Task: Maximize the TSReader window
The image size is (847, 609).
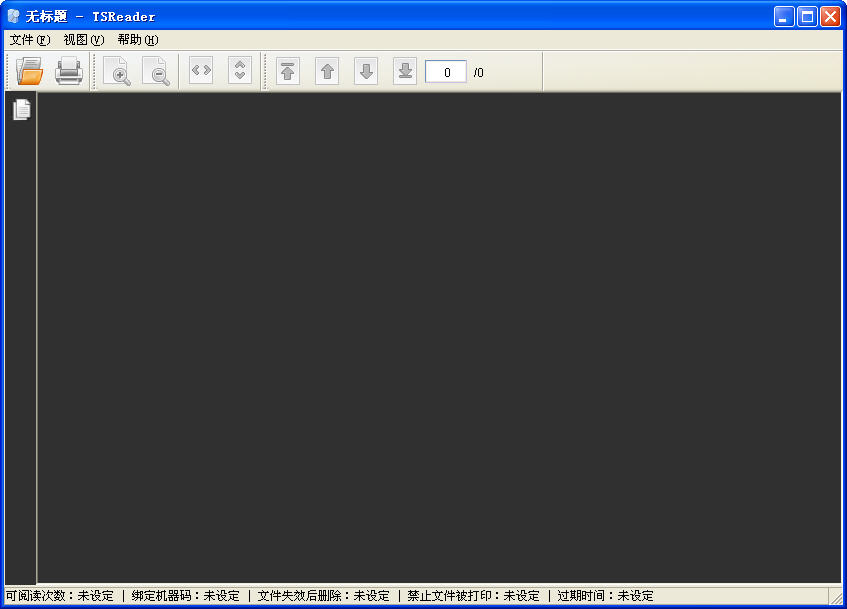Action: coord(807,16)
